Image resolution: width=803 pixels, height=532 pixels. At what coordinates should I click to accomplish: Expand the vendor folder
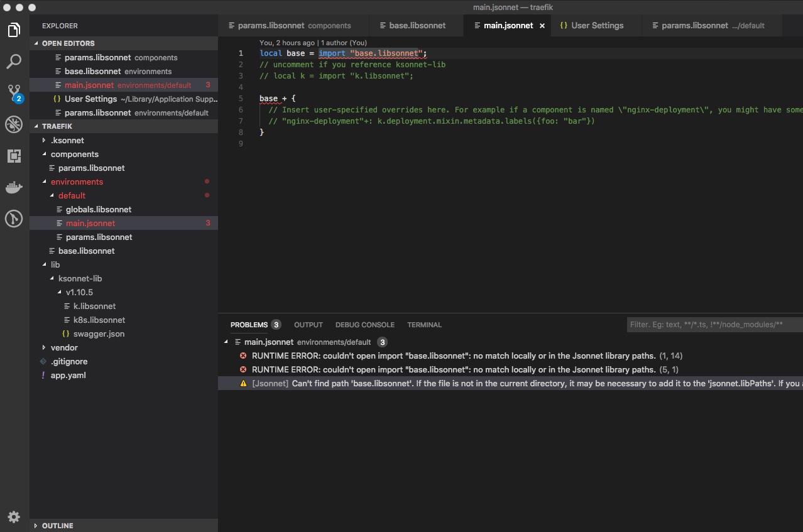(x=64, y=347)
